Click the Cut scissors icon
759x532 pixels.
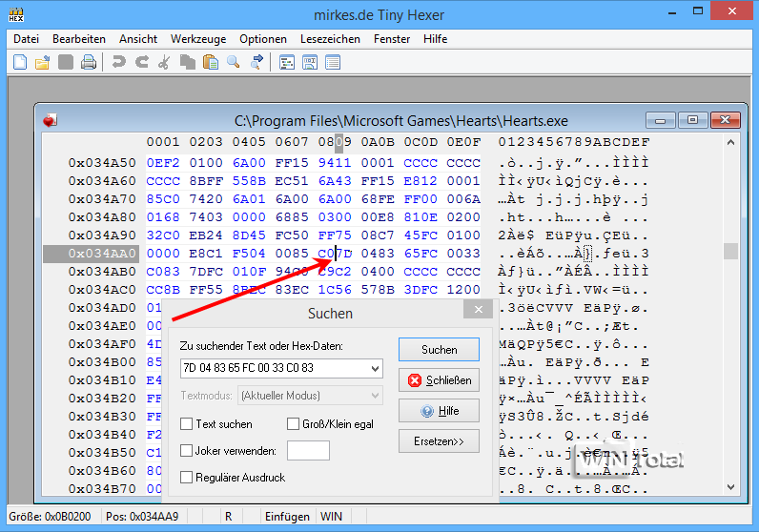click(x=165, y=62)
